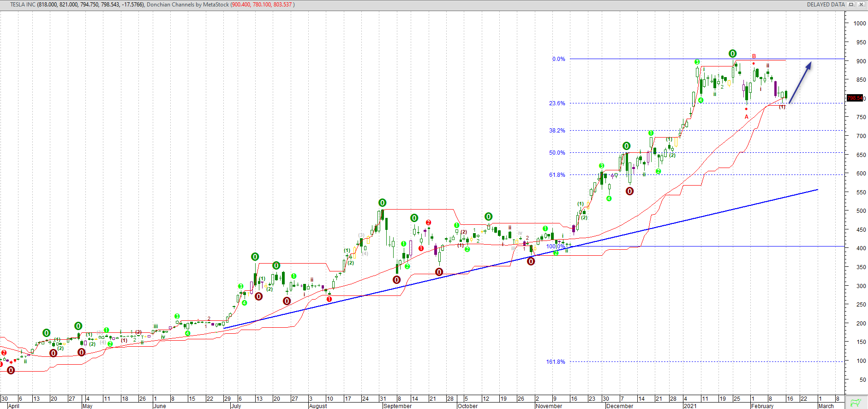Maximize the Tesla chart pane
Image resolution: width=868 pixels, height=409 pixels.
(851, 4)
